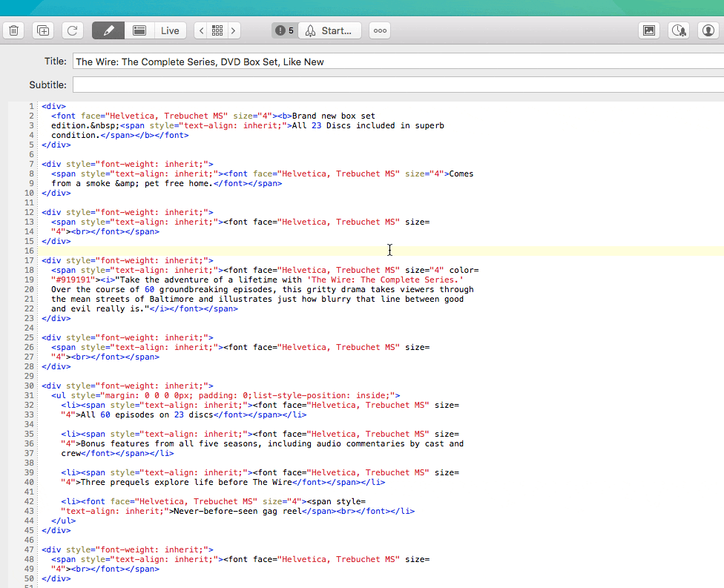Select the Live view mode
Screen dimensions: 724x588
[x=170, y=30]
